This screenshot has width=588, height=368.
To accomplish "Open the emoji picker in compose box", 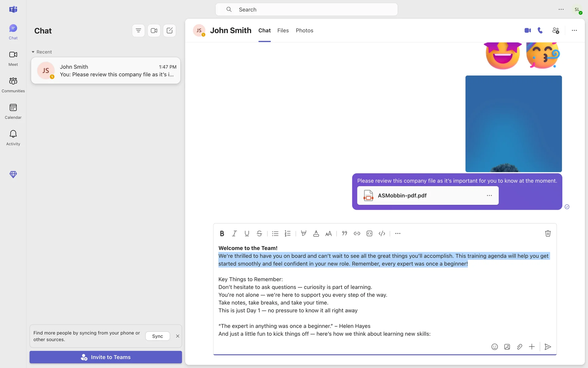I will tap(495, 347).
